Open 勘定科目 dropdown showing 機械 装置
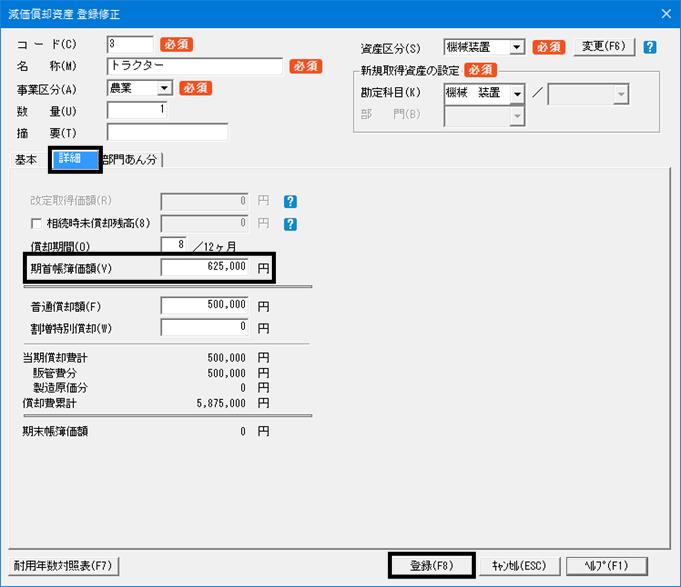This screenshot has height=587, width=681. coord(517,94)
